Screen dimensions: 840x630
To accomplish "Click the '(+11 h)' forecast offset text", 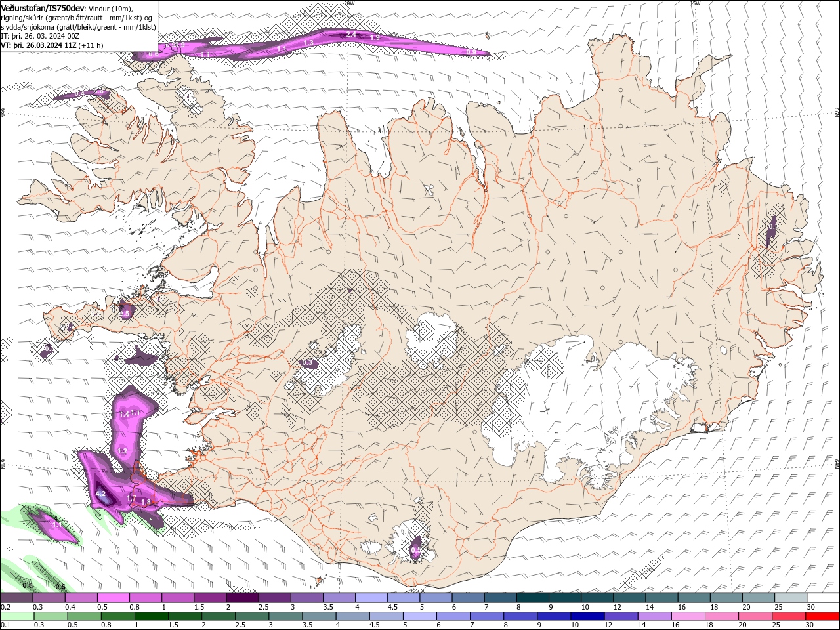I will click(91, 45).
